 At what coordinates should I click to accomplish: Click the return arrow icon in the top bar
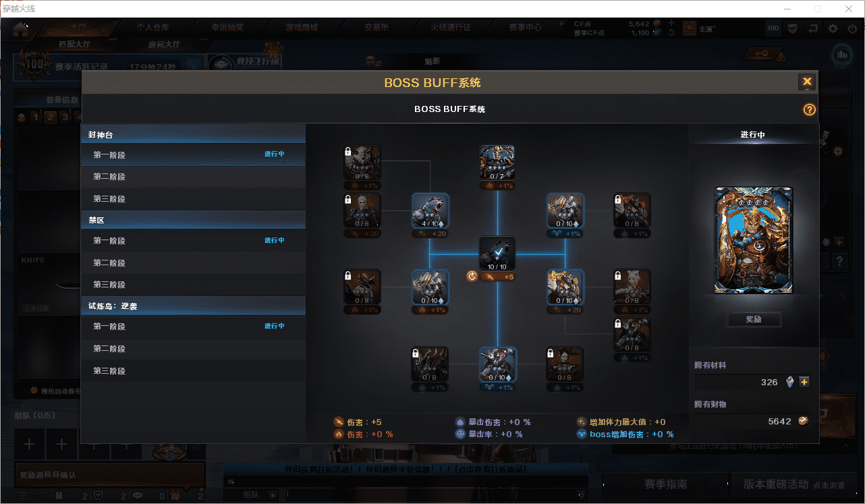pos(813,28)
